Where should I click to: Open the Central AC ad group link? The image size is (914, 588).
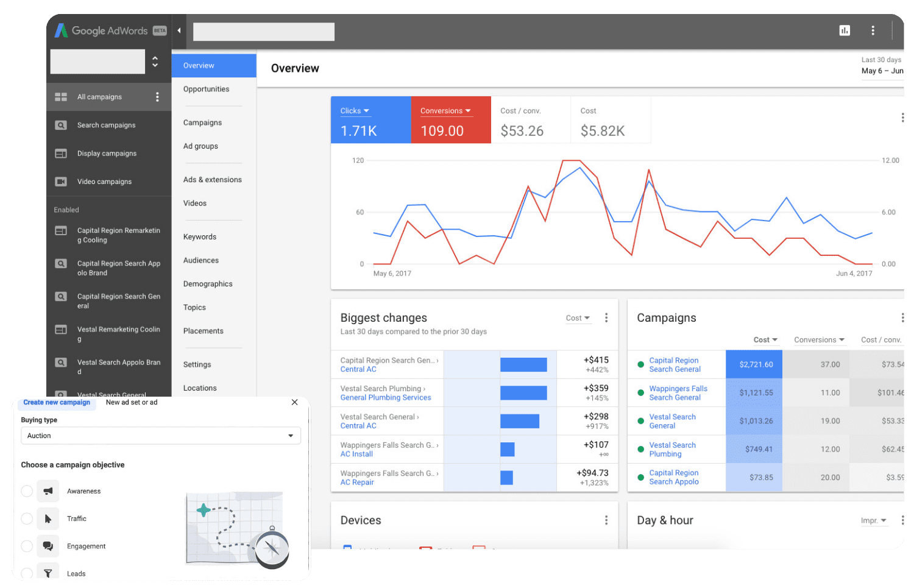358,369
